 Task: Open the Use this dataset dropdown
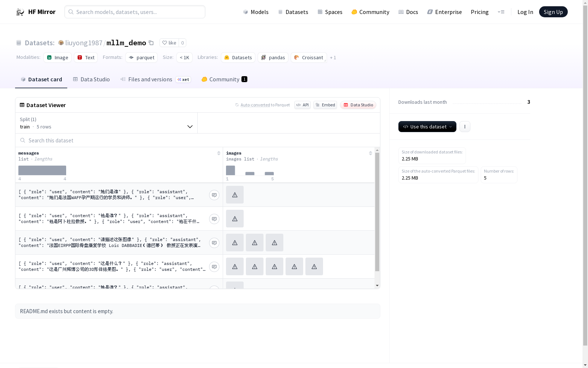[427, 127]
